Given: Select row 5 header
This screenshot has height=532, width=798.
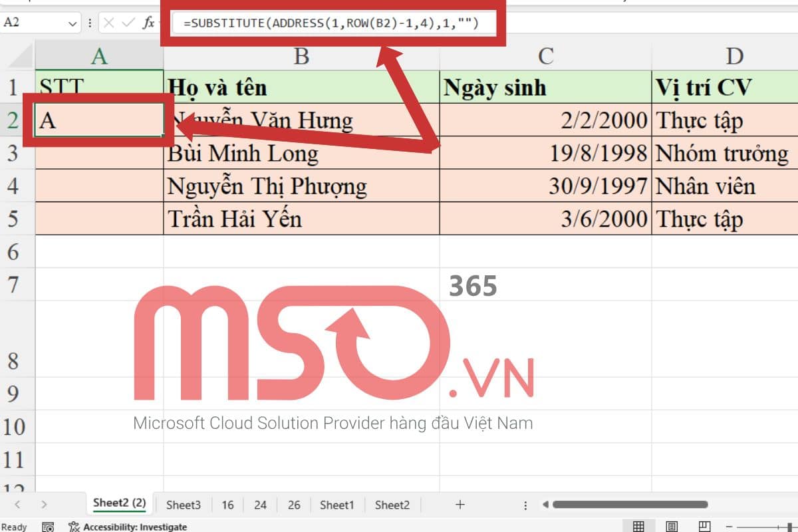Looking at the screenshot, I should pos(17,218).
